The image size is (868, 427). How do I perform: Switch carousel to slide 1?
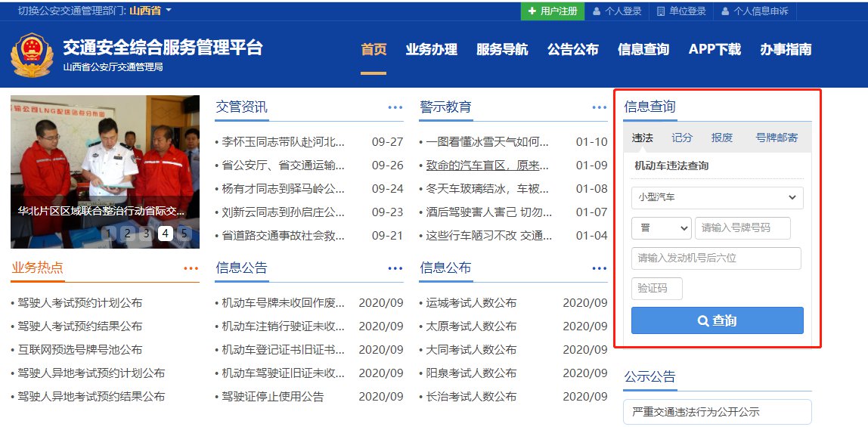point(108,234)
